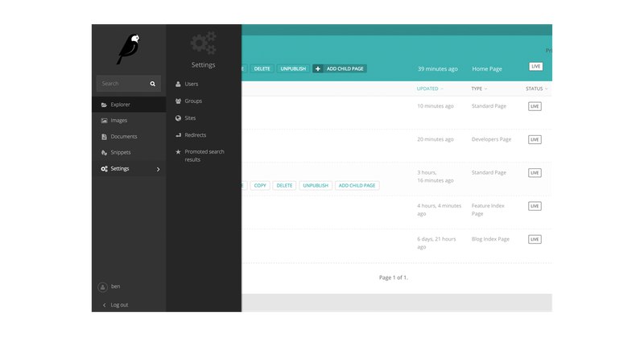Click the 'Feature Index Page' type cell
644x362 pixels.
tap(488, 210)
